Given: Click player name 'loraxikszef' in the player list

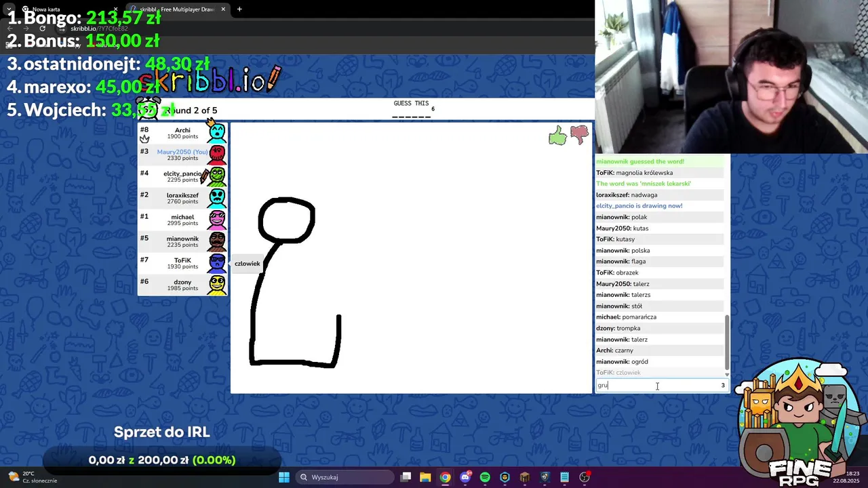Looking at the screenshot, I should [182, 195].
